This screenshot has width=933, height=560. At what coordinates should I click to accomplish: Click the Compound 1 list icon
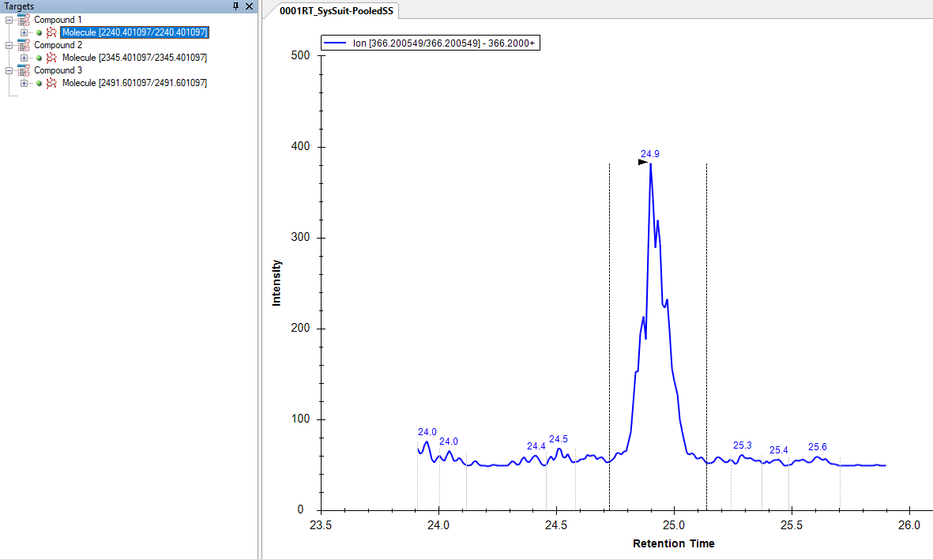pos(24,20)
